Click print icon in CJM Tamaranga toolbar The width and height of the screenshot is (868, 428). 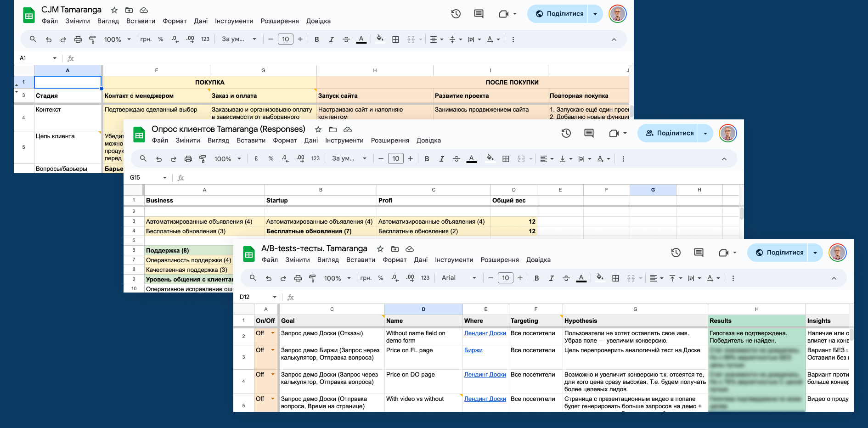pyautogui.click(x=78, y=39)
